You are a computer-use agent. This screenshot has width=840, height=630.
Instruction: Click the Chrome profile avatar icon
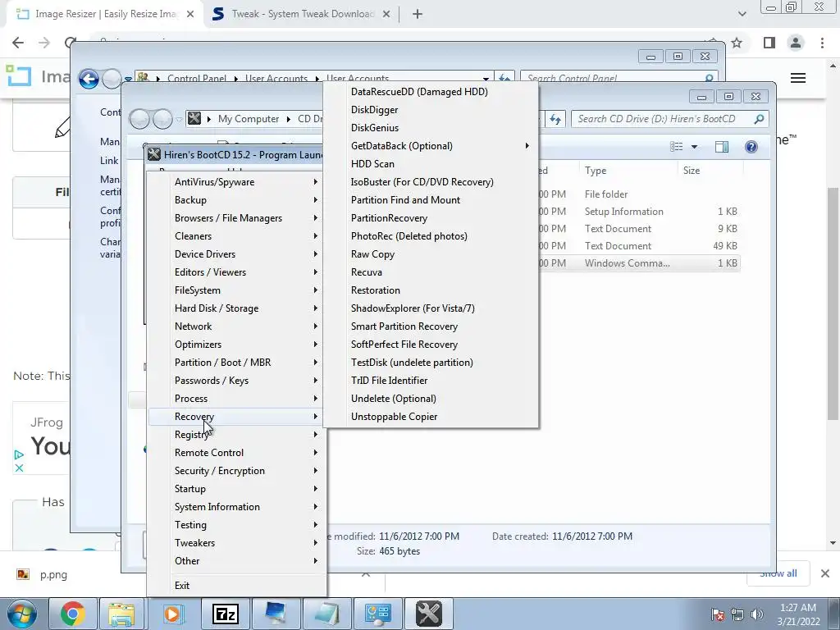coord(796,43)
